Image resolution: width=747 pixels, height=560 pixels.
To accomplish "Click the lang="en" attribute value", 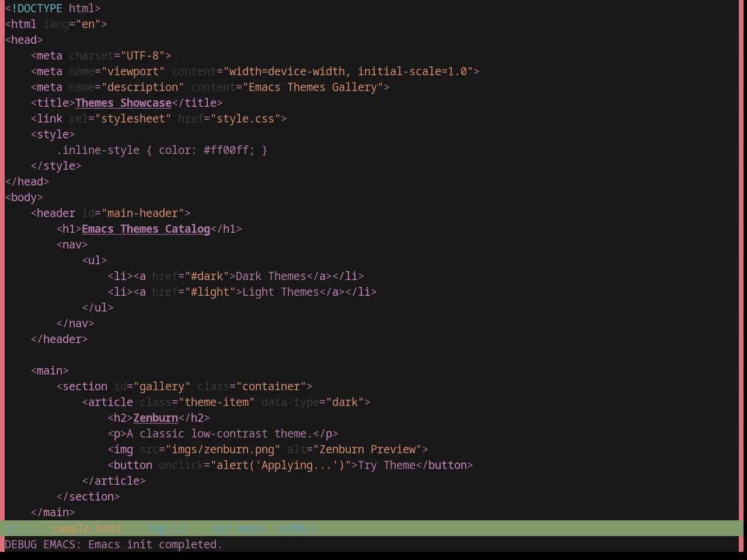I will 88,24.
